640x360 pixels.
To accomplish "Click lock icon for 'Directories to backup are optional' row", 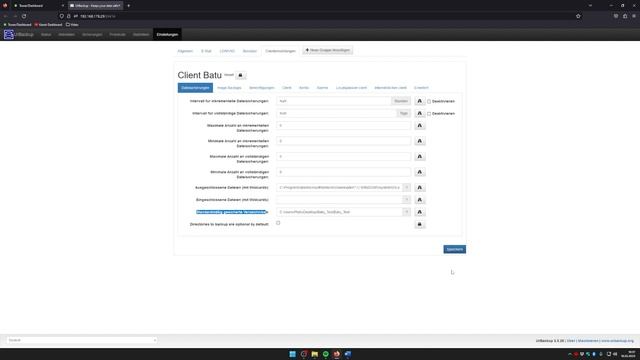I will (419, 224).
